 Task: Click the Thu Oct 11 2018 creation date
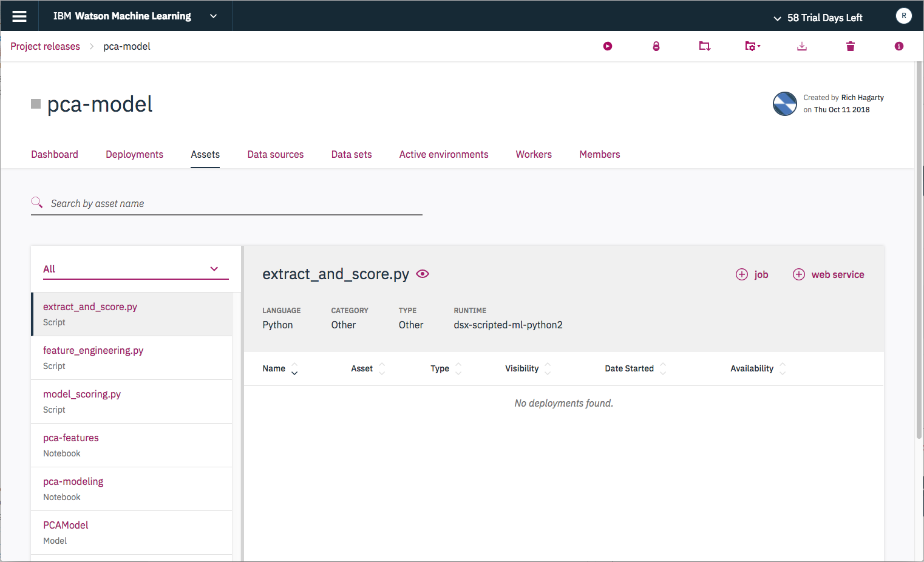tap(841, 110)
